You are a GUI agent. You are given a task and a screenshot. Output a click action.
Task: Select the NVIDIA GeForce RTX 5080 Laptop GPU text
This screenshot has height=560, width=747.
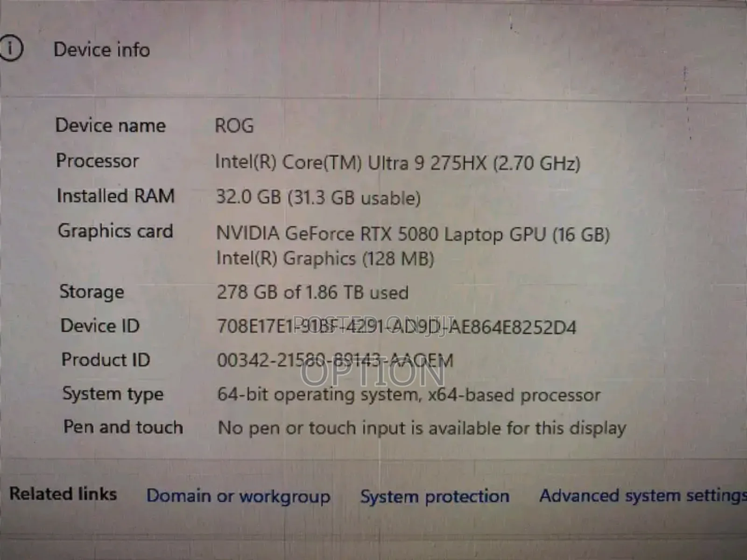tap(413, 234)
